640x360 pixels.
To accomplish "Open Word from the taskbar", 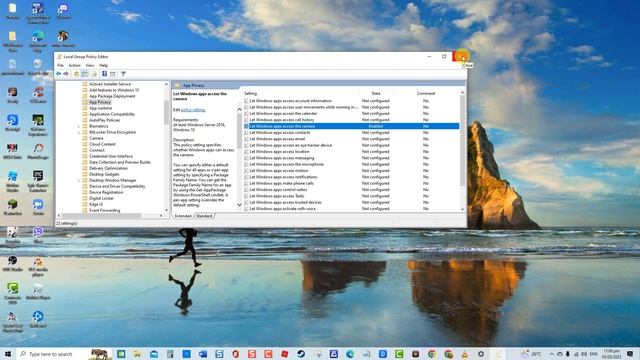I will click(x=203, y=354).
